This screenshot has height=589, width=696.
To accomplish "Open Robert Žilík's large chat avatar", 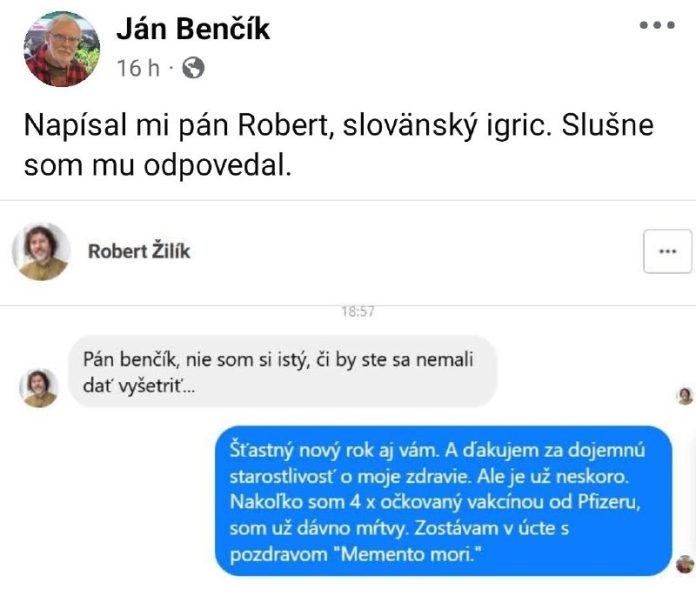I will [x=41, y=252].
